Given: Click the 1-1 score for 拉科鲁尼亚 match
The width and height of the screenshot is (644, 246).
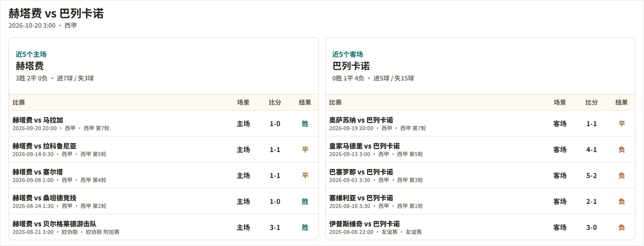Looking at the screenshot, I should tap(275, 149).
